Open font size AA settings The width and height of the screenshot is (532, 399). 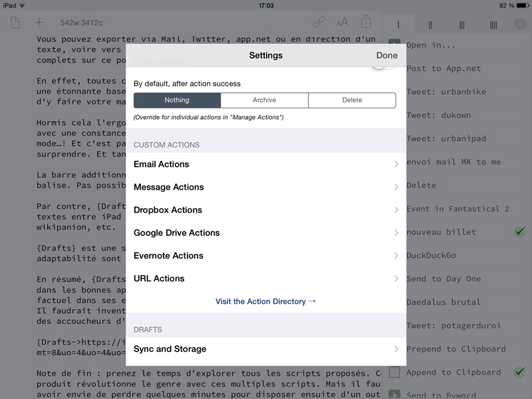(x=342, y=23)
